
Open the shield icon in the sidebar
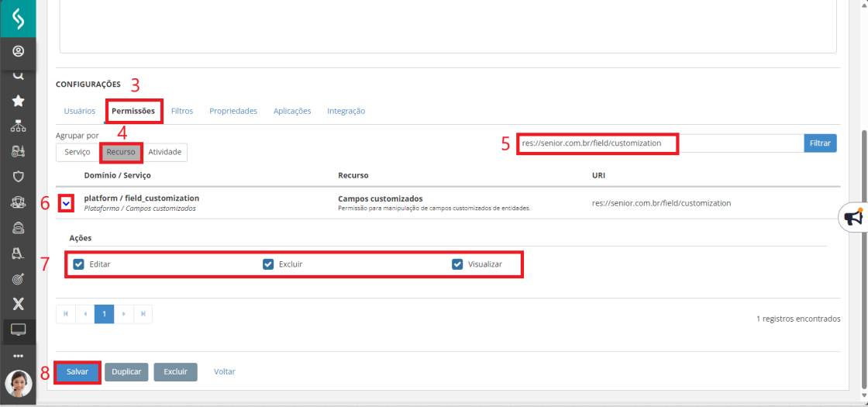point(19,177)
